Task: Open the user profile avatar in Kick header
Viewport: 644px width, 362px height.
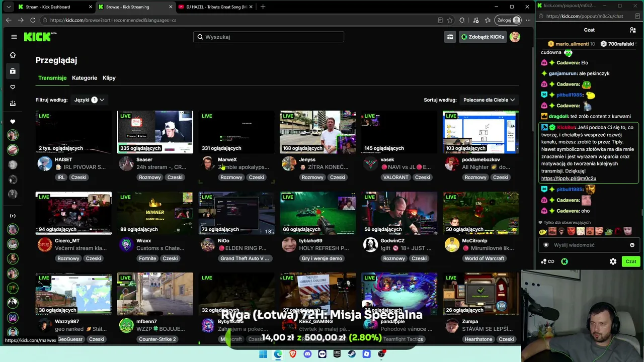Action: pyautogui.click(x=515, y=37)
